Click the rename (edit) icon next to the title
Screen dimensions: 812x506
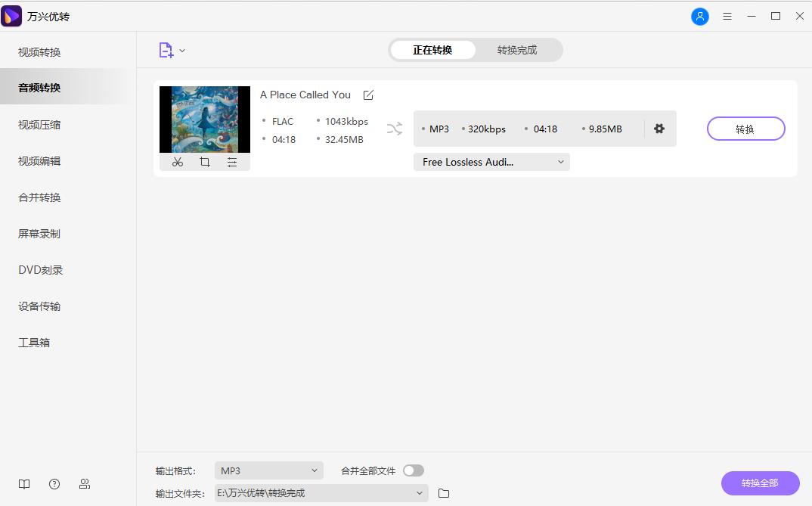pyautogui.click(x=368, y=95)
